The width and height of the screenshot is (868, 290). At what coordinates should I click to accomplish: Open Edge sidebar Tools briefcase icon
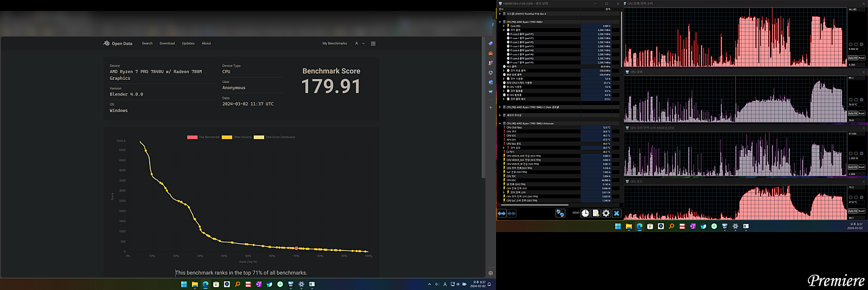click(x=490, y=53)
